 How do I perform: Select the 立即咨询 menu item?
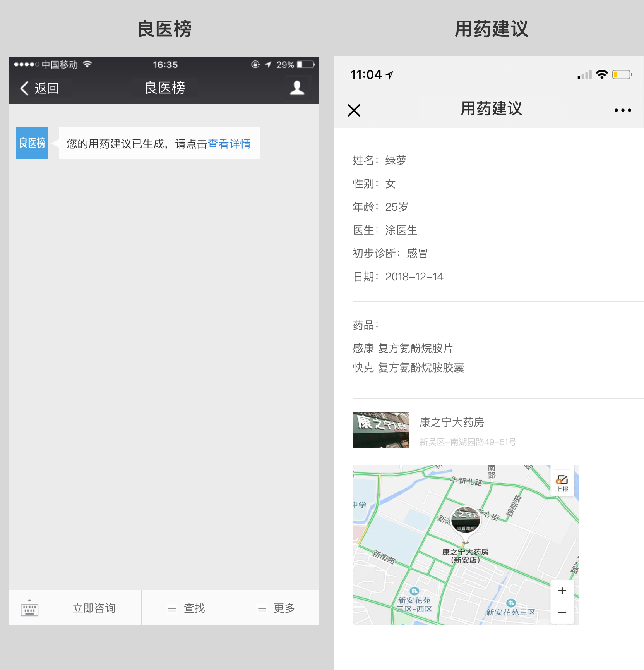[94, 608]
